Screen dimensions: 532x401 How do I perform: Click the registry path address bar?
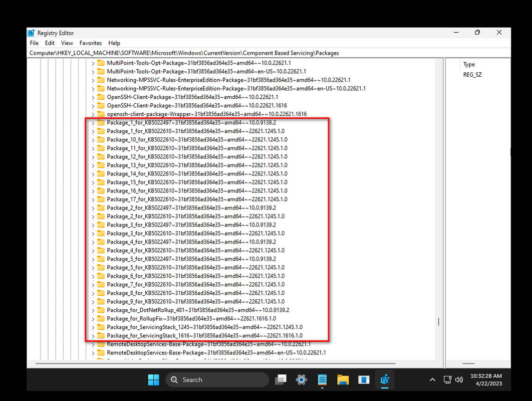(269, 53)
